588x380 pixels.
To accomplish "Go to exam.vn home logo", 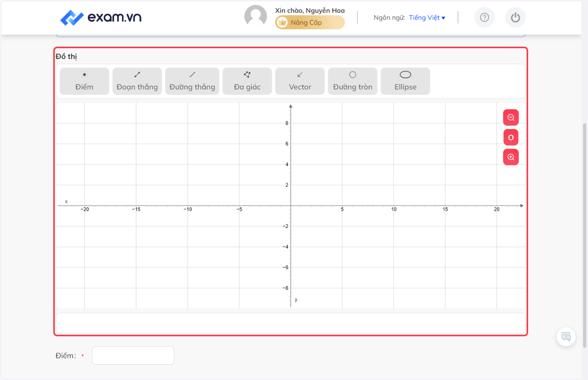I will click(x=101, y=18).
